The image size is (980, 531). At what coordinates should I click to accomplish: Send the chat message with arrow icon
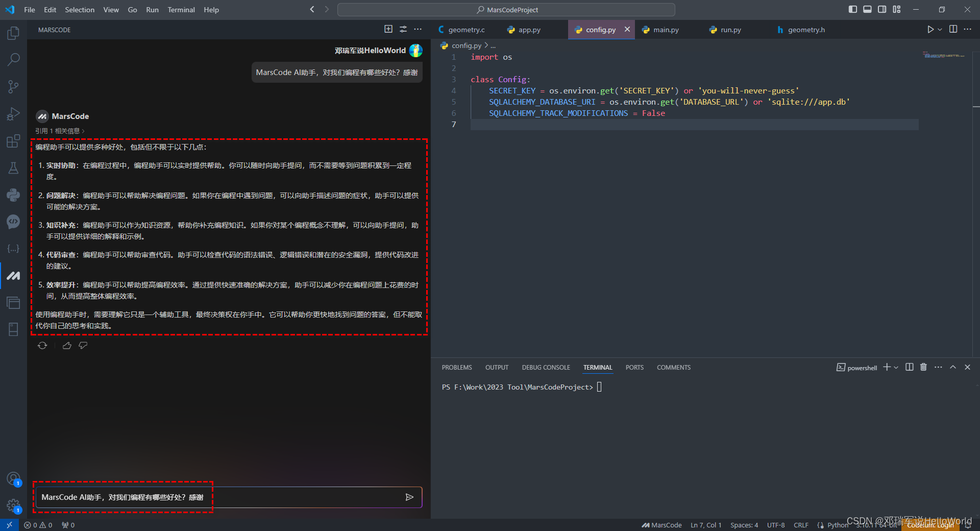click(x=409, y=497)
